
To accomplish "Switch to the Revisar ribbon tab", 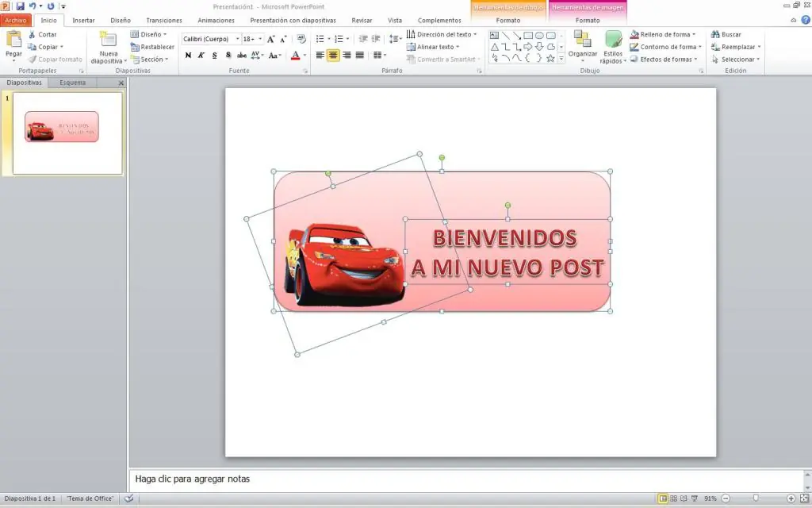I will [x=362, y=20].
